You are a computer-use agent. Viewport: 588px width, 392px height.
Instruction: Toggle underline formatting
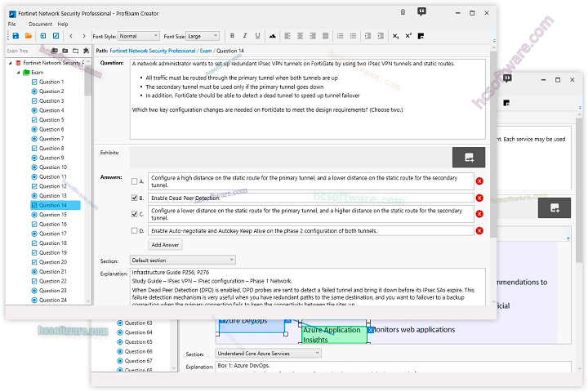pos(257,36)
